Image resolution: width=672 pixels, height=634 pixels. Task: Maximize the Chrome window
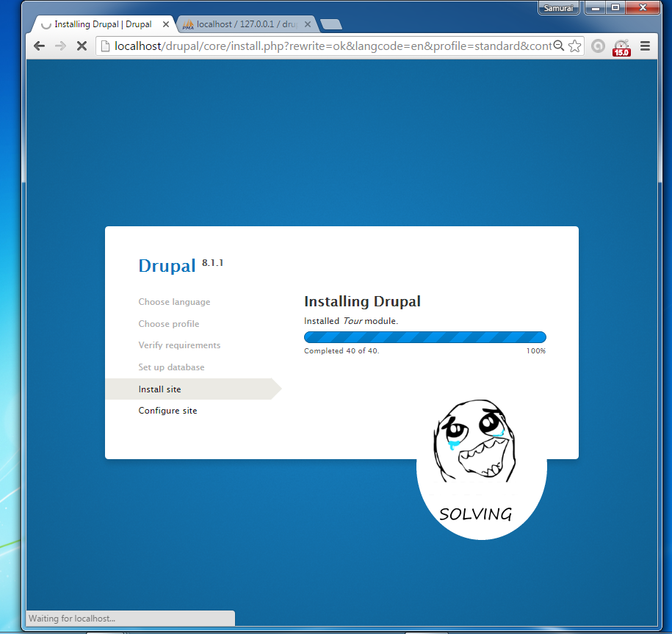[615, 8]
